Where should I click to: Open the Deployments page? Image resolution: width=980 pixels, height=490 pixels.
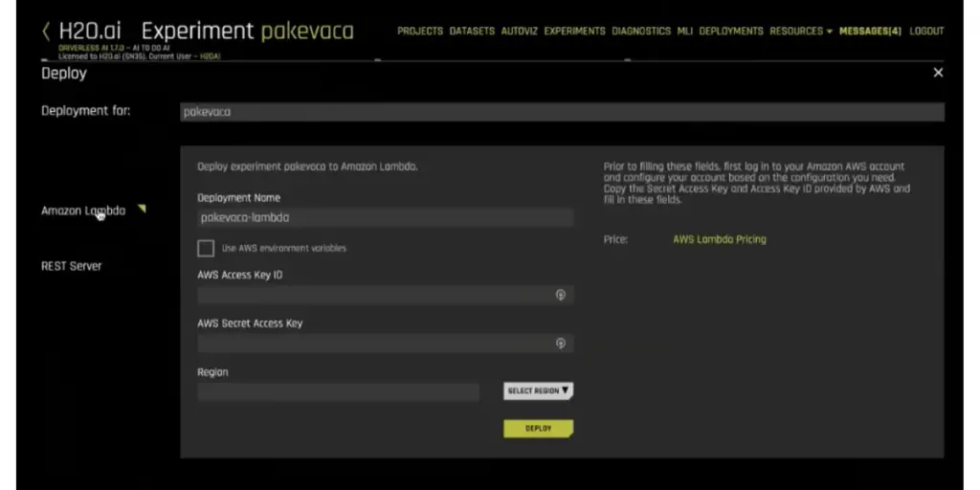[x=730, y=31]
